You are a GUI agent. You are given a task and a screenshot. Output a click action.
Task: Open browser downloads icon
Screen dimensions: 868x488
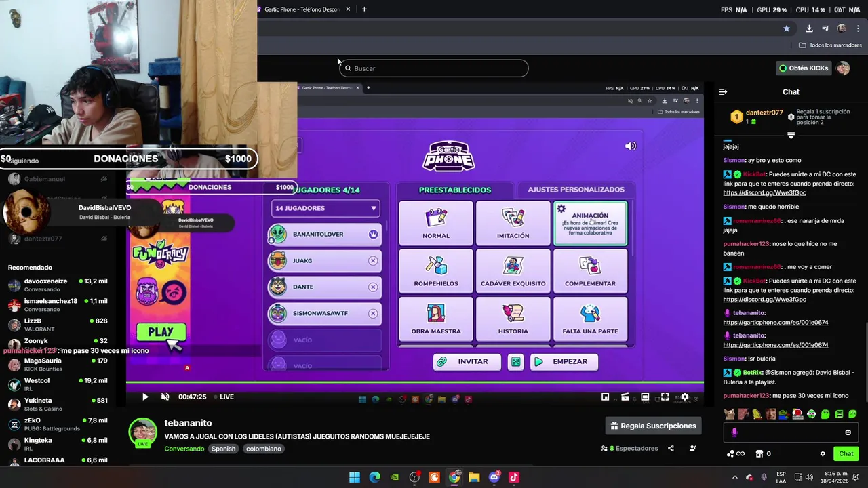pyautogui.click(x=809, y=28)
